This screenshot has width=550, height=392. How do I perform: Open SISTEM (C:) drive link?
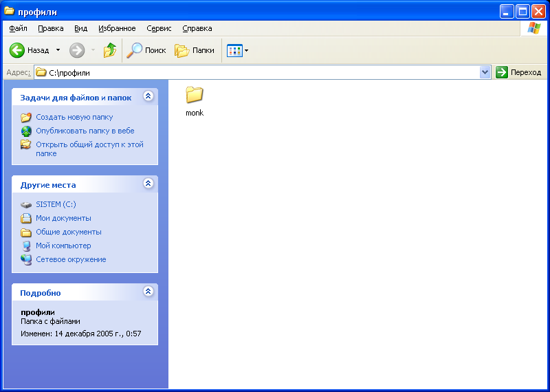(56, 204)
